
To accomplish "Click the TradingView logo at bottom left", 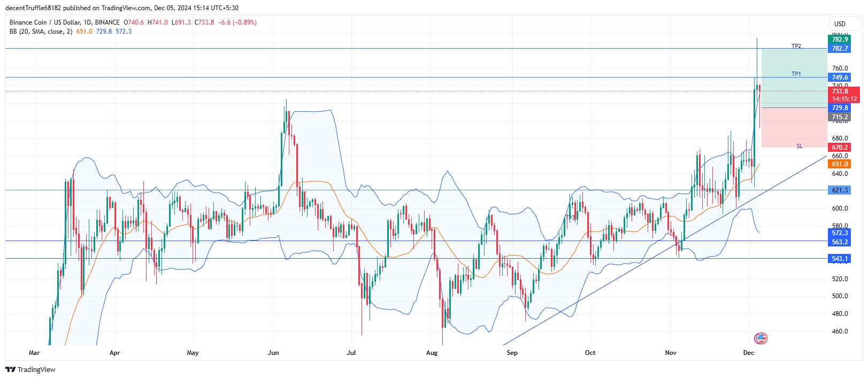I will coord(30,369).
